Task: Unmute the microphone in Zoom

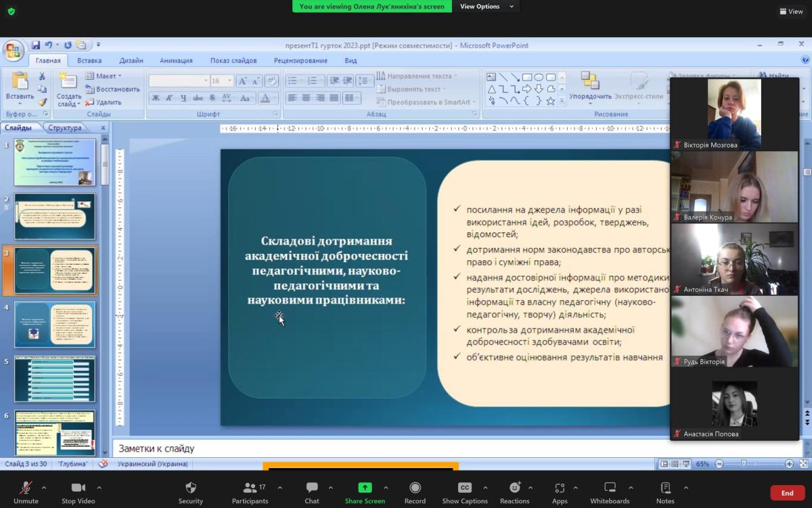Action: (x=26, y=488)
